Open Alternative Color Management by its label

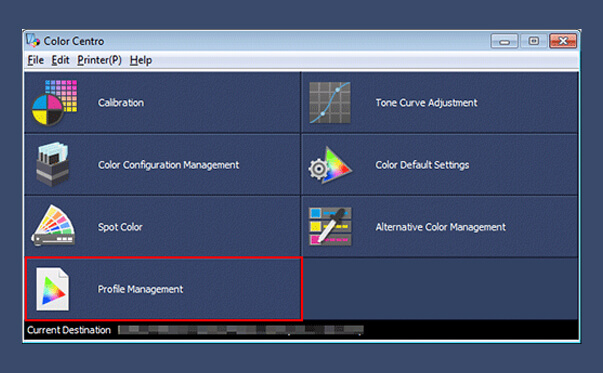click(440, 227)
